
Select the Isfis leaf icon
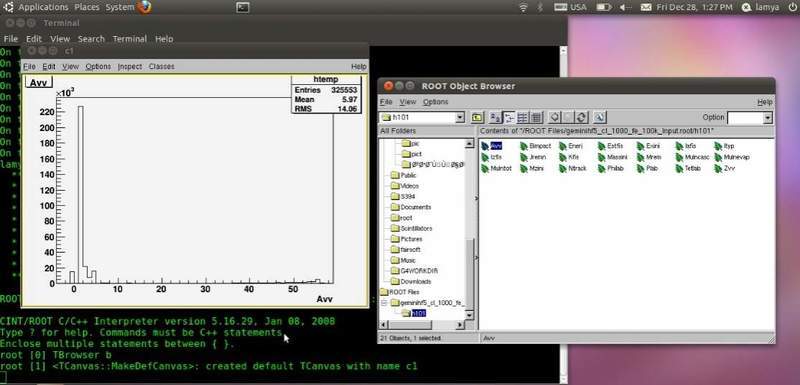pyautogui.click(x=680, y=146)
